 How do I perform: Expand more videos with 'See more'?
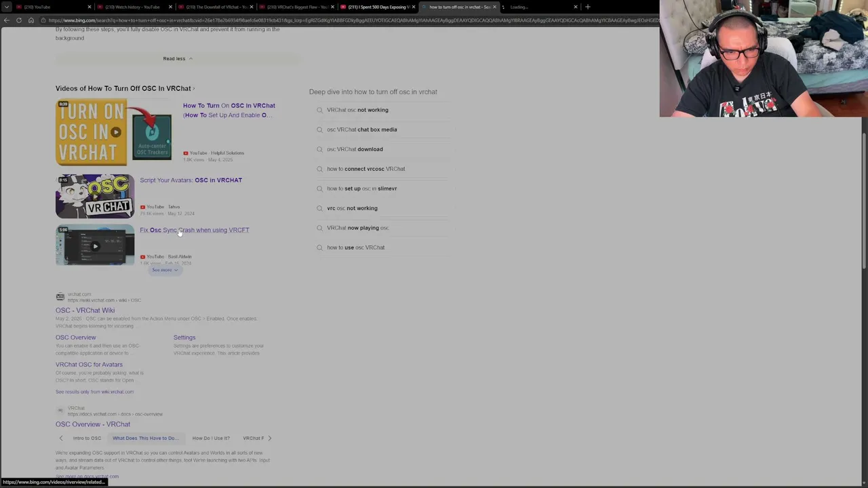pyautogui.click(x=165, y=270)
